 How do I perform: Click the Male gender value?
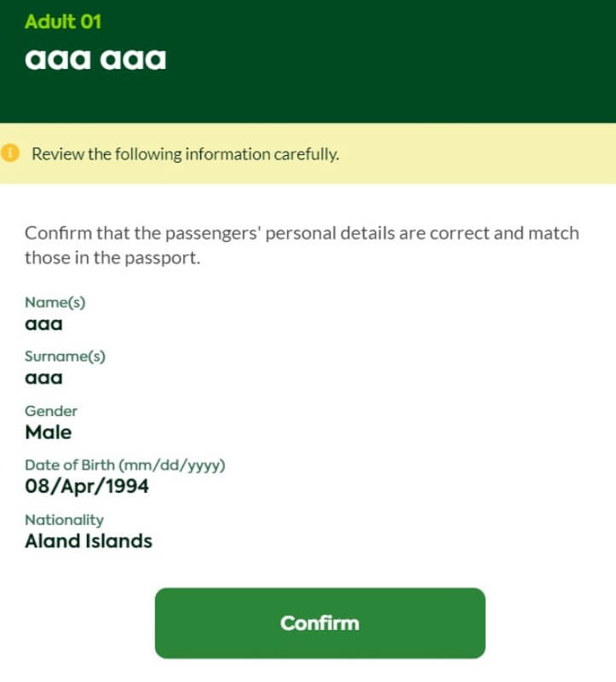[x=49, y=432]
